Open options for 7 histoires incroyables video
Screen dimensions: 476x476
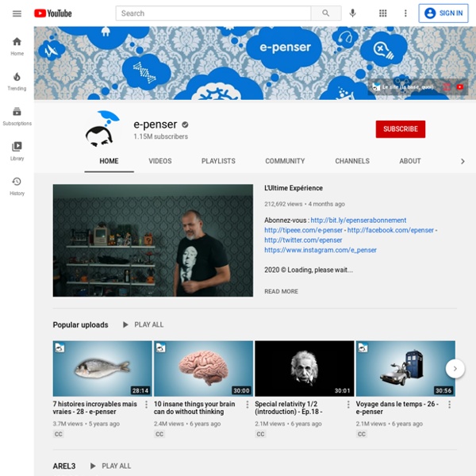tap(146, 405)
